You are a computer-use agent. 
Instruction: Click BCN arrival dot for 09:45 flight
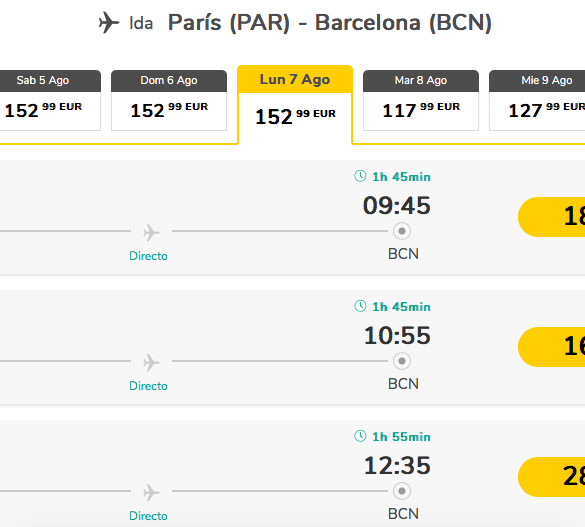[402, 231]
